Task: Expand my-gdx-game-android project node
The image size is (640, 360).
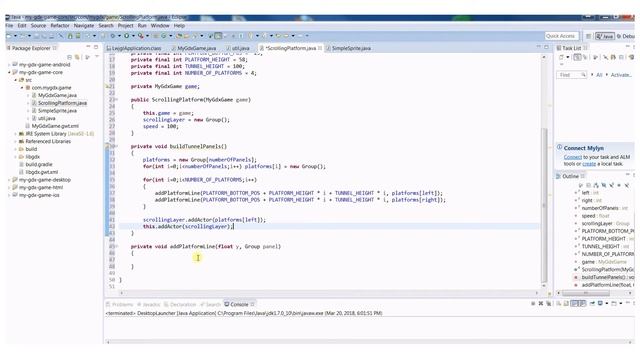Action: (x=9, y=65)
